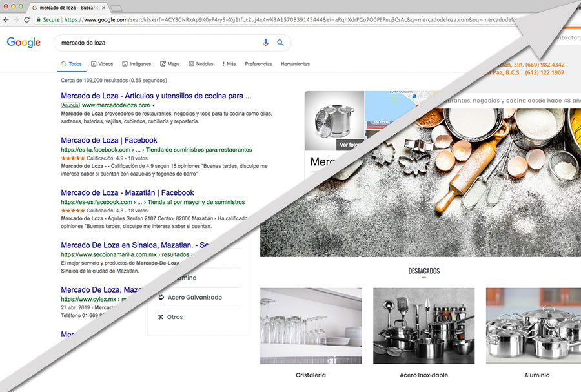Open the Acero Inoxidable product image
The width and height of the screenshot is (581, 392).
424,325
